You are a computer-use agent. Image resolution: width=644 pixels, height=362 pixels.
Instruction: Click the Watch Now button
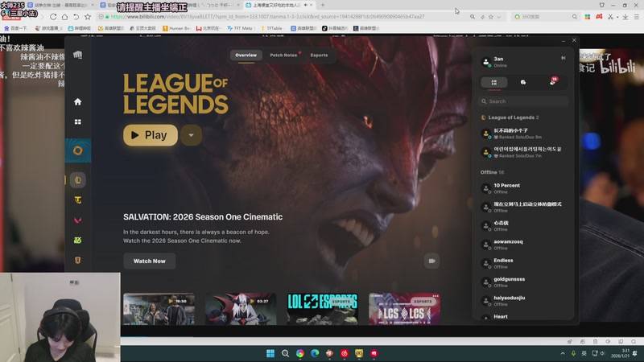pyautogui.click(x=150, y=261)
